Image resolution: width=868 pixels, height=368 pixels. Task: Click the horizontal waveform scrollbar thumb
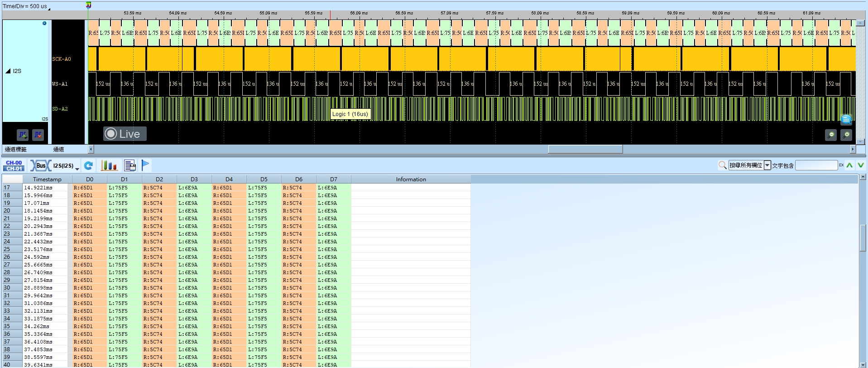[585, 149]
